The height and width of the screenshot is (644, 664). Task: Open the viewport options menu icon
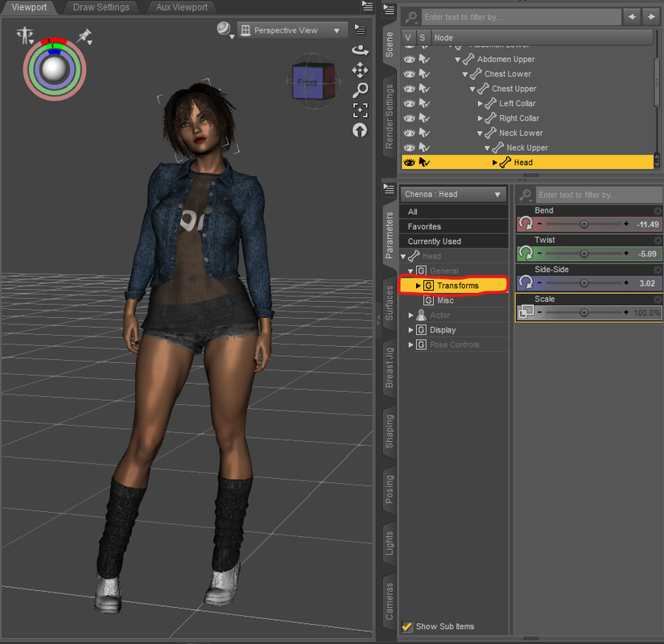360,29
